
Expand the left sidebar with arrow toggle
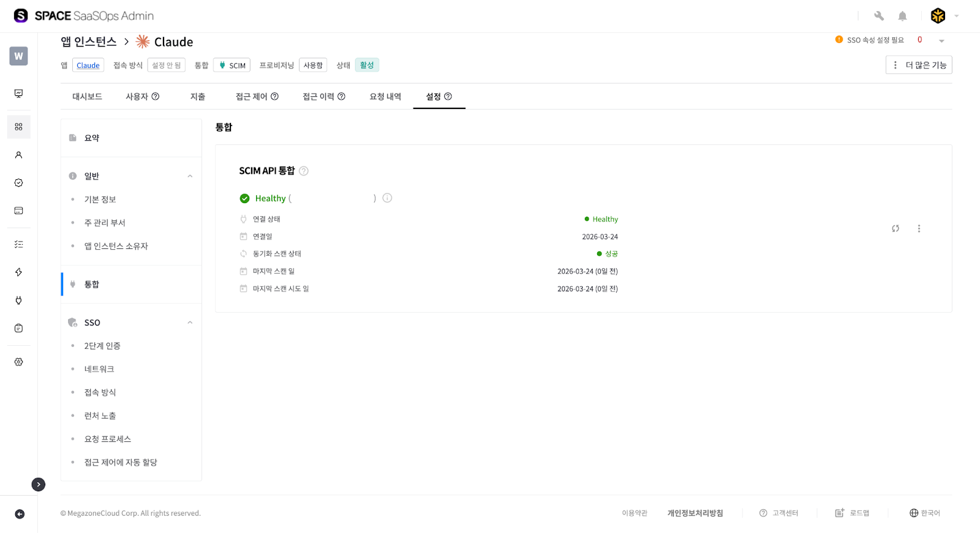point(39,485)
